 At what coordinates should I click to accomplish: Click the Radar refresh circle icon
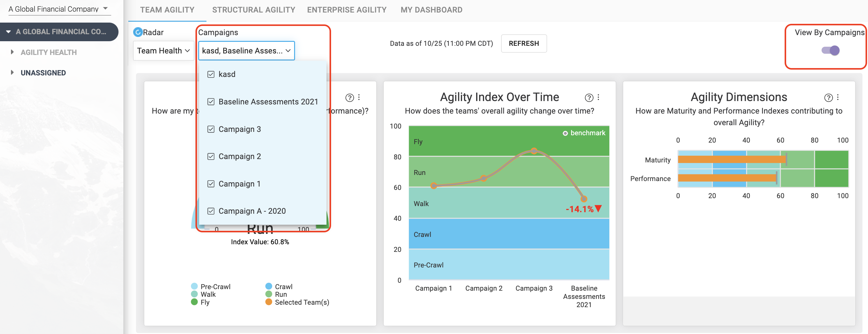137,32
